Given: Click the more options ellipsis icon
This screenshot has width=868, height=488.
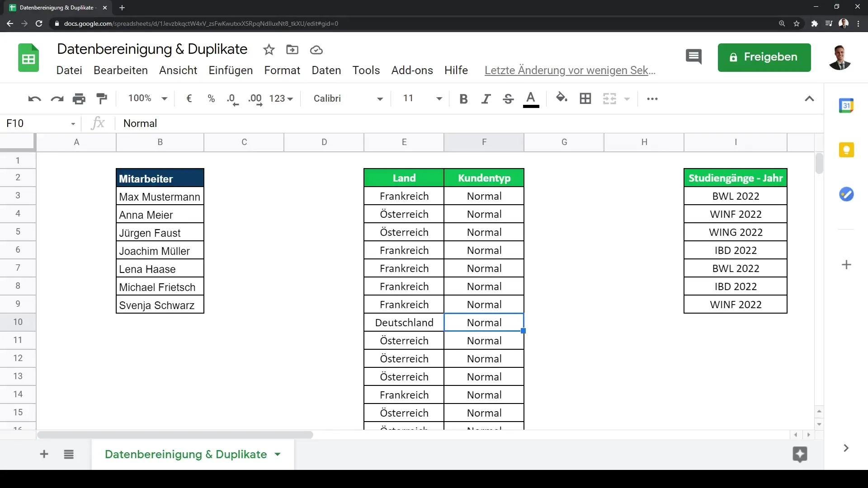Looking at the screenshot, I should coord(653,99).
